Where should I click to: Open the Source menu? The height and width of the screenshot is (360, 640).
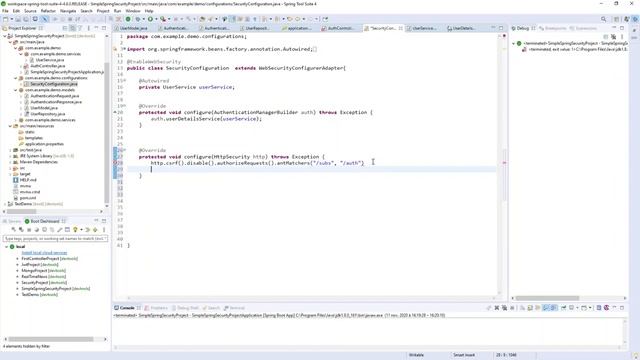[x=30, y=11]
